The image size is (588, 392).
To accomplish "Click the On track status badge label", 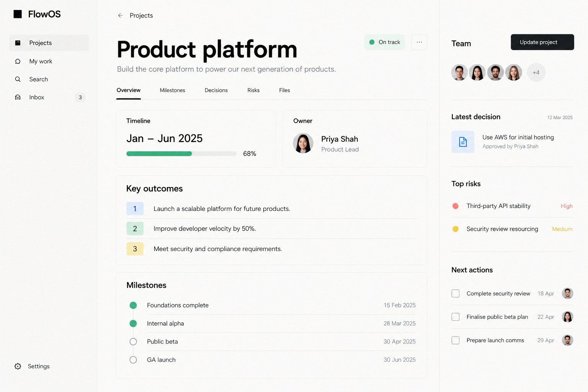I will pyautogui.click(x=389, y=42).
